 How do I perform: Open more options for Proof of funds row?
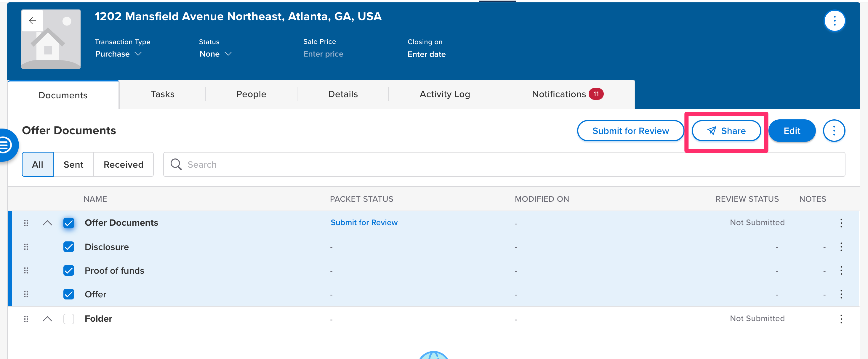pos(841,270)
